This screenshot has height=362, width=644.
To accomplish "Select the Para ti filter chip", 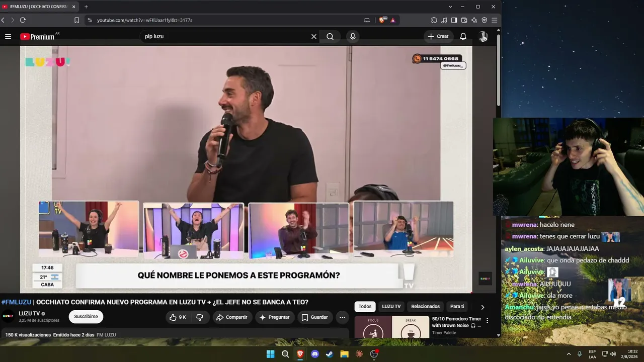I will click(457, 307).
